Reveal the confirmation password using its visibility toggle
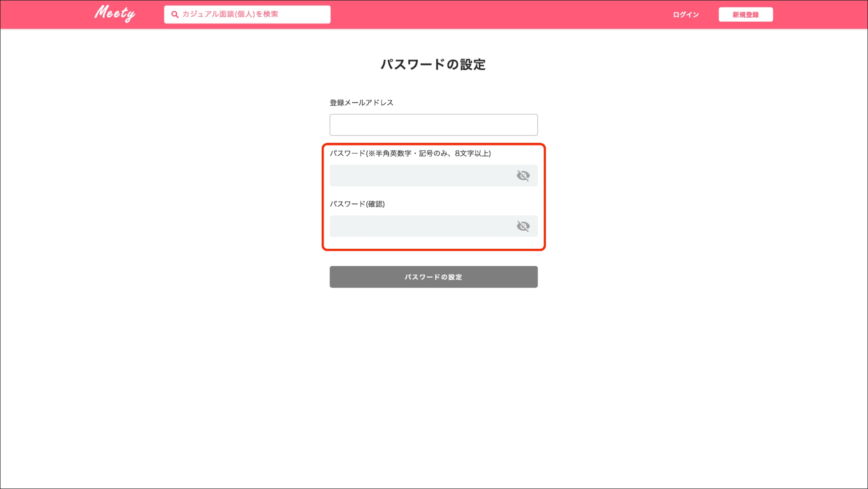The height and width of the screenshot is (489, 868). [x=524, y=226]
